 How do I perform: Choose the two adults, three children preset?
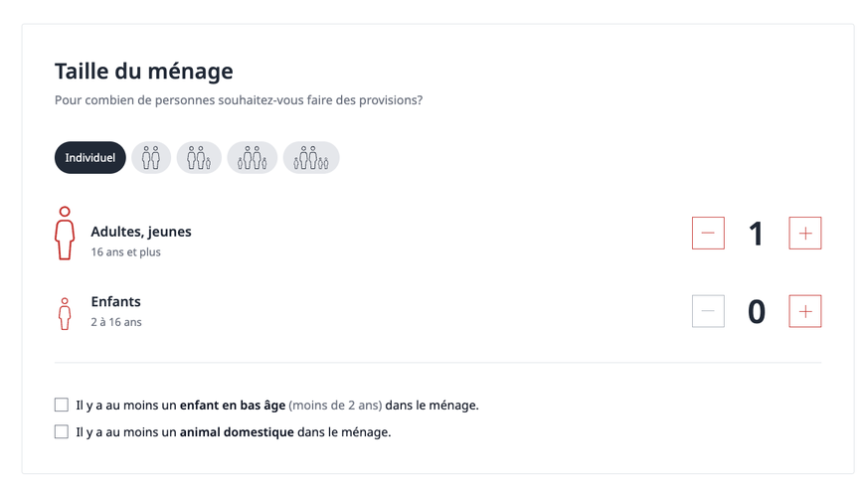pos(311,158)
